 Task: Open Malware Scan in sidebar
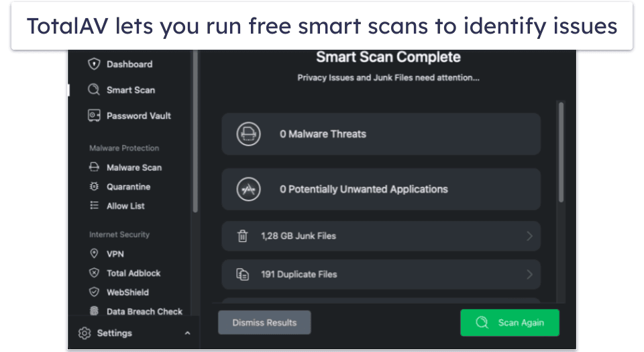coord(133,167)
